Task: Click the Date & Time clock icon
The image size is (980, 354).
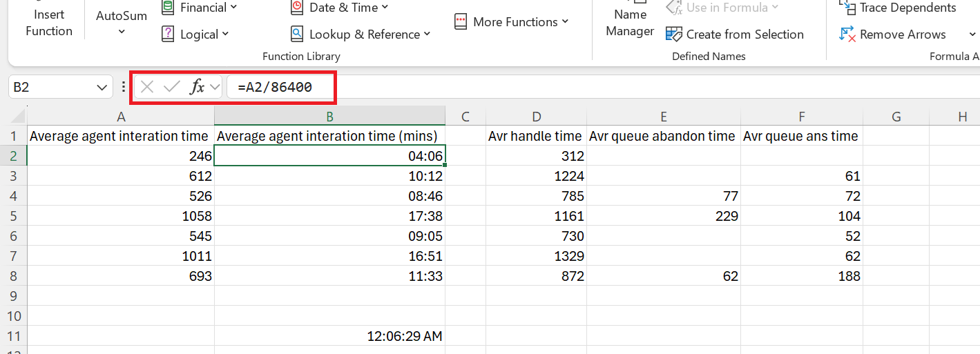Action: click(297, 8)
